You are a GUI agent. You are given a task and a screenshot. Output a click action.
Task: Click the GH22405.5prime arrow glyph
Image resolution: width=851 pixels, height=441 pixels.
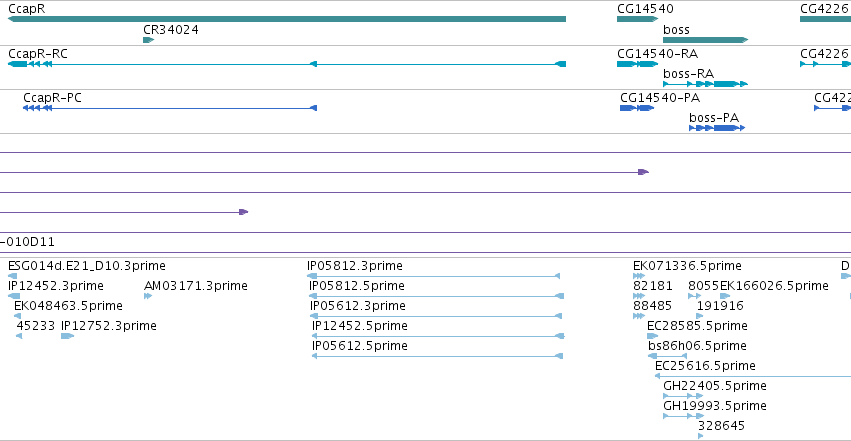(x=683, y=396)
